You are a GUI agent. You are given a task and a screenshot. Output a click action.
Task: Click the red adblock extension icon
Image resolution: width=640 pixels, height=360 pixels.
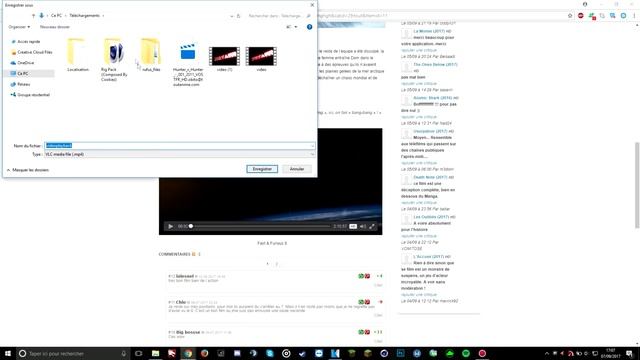581,16
